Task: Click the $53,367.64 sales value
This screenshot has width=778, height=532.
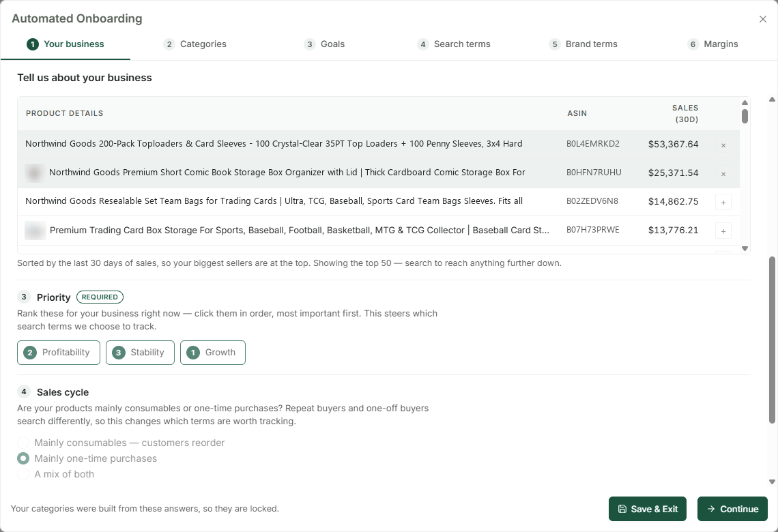Action: (674, 145)
